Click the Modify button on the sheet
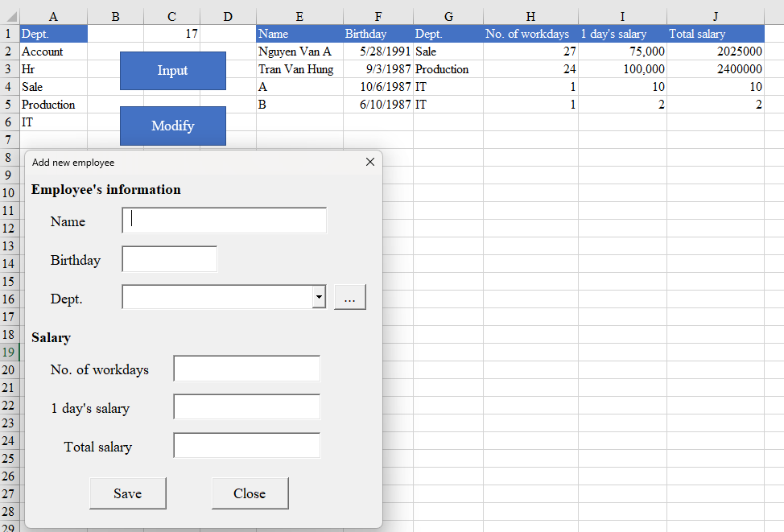Image resolution: width=784 pixels, height=532 pixels. pyautogui.click(x=172, y=126)
